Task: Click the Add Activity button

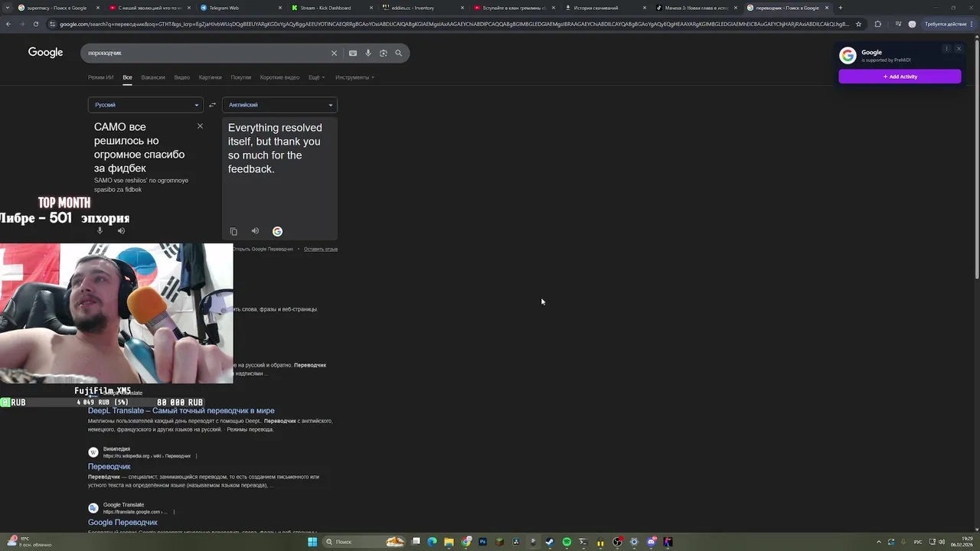Action: tap(900, 77)
